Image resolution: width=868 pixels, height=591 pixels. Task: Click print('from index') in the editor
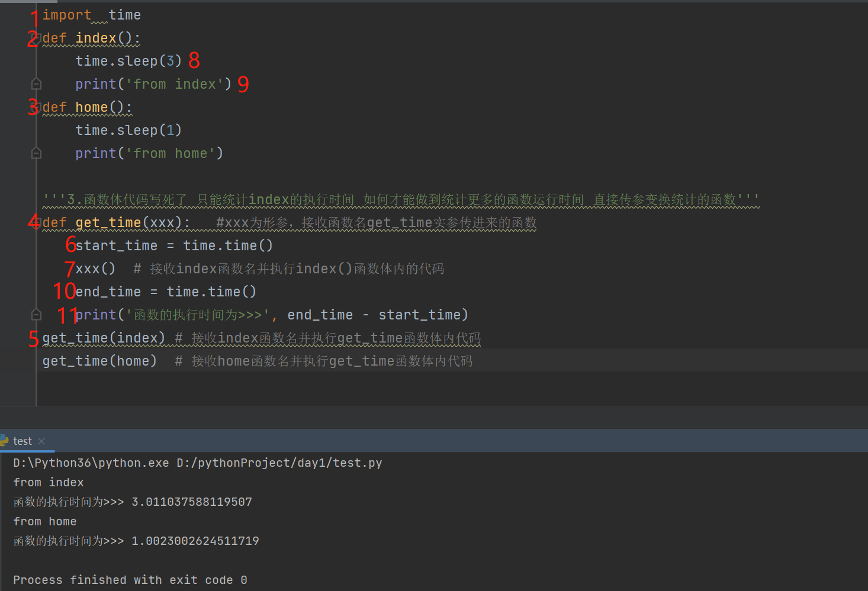click(153, 85)
